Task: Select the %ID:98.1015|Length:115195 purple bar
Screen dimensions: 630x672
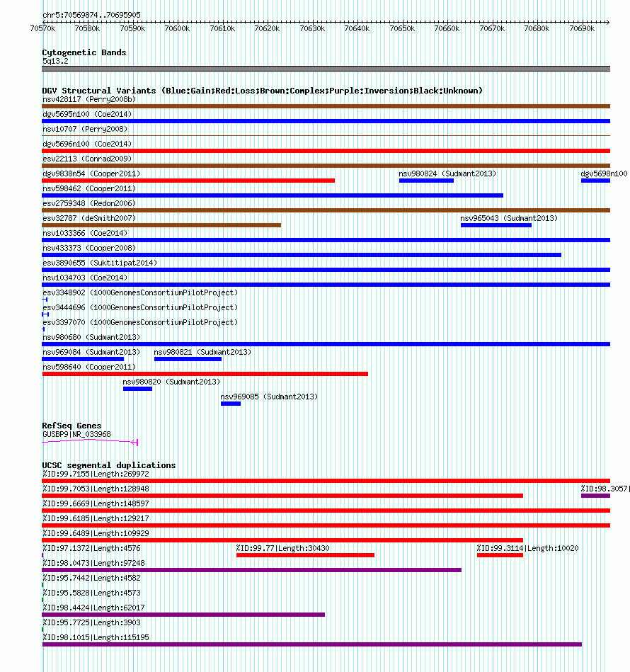Action: [x=312, y=644]
